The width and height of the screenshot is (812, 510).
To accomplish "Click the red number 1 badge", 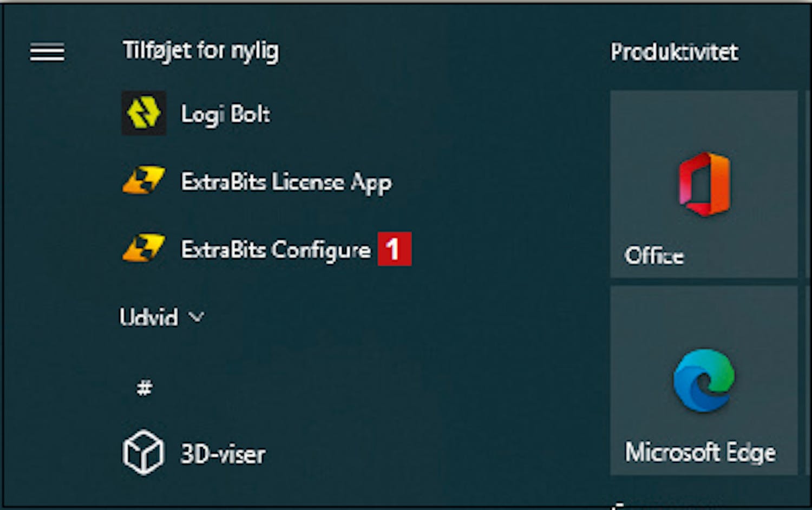I will [x=395, y=249].
